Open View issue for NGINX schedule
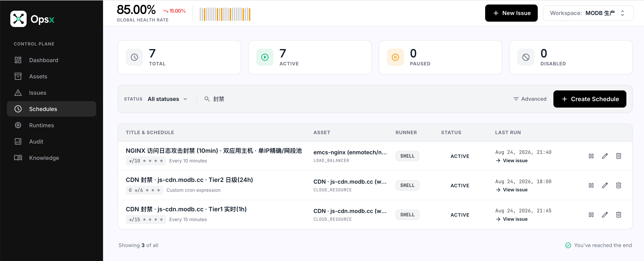The width and height of the screenshot is (644, 261). (512, 160)
